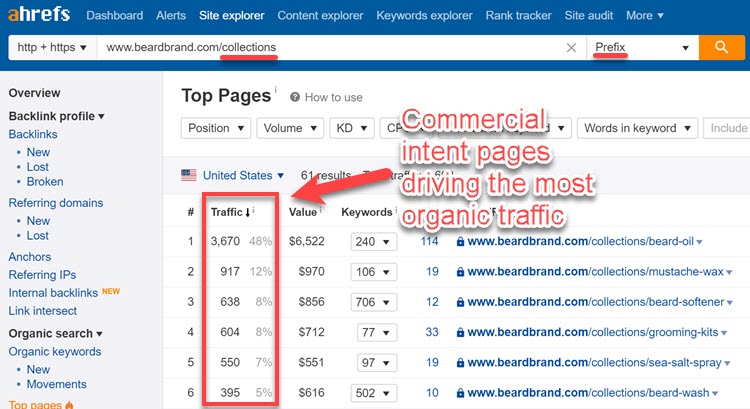Open Alerts in the top navigation
The width and height of the screenshot is (750, 409).
(171, 15)
